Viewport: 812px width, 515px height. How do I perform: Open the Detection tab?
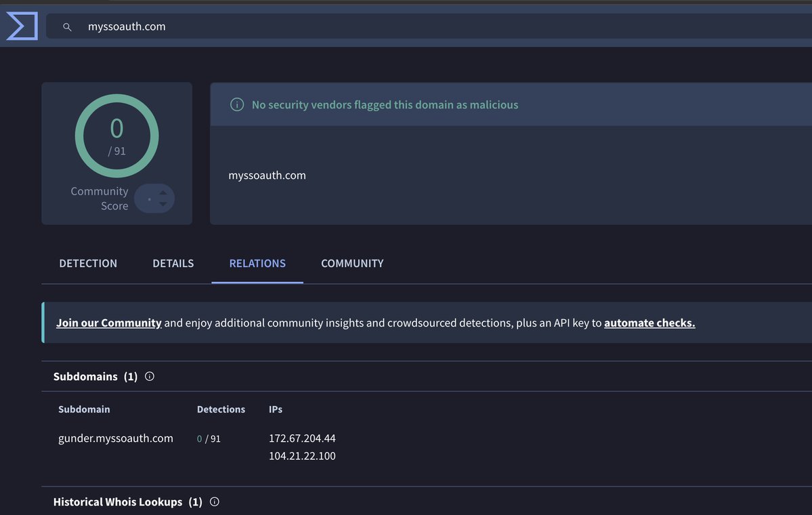point(88,263)
